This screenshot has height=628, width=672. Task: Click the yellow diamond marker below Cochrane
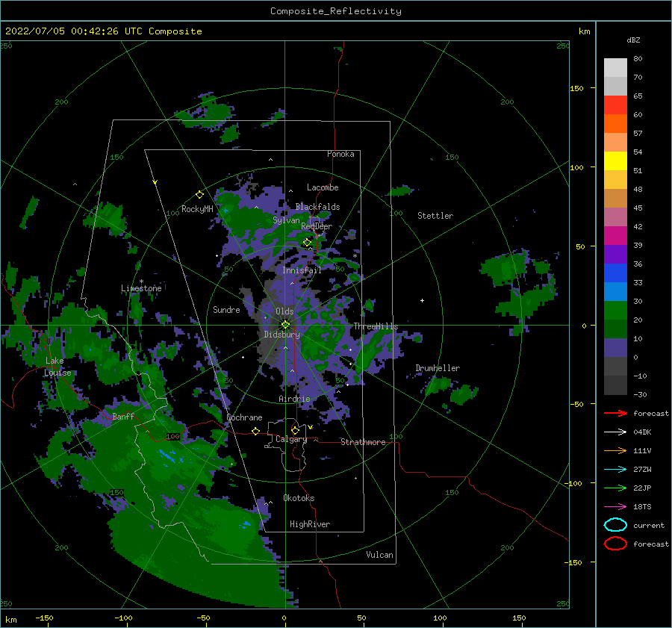[x=256, y=431]
